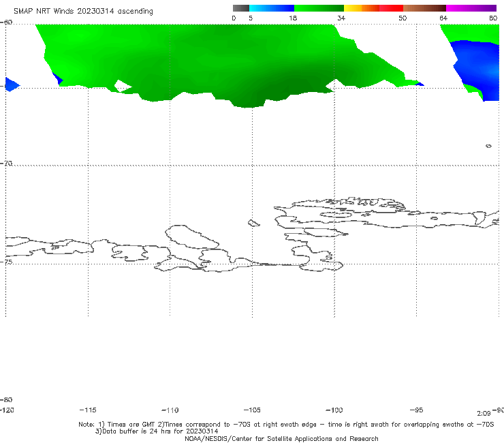Click the Note about GMT times
Viewport: 504px width, 443px height.
(286, 425)
